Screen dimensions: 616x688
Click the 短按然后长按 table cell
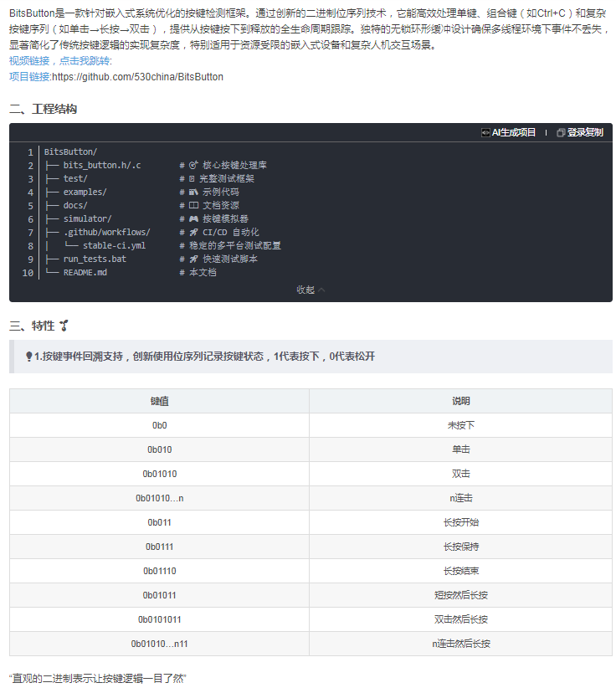coord(460,595)
